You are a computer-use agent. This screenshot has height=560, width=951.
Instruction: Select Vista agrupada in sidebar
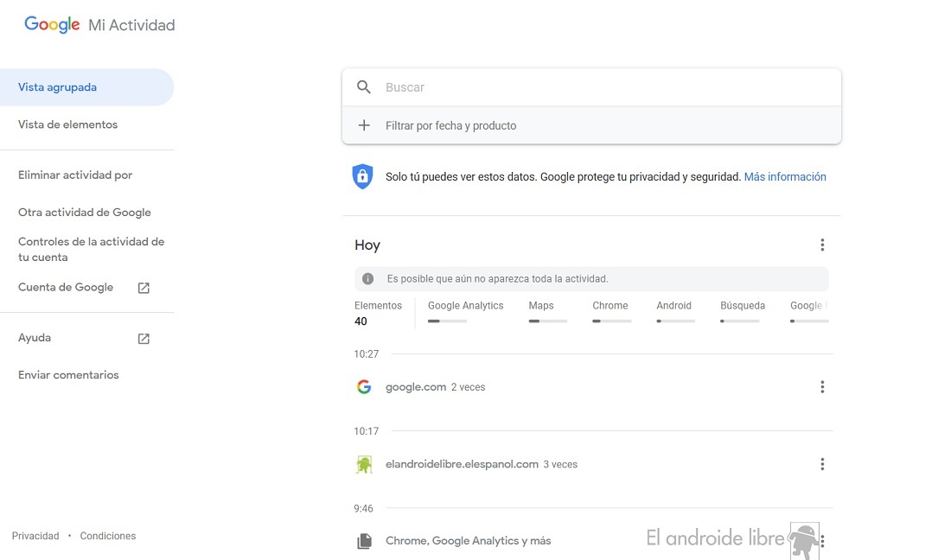(x=57, y=87)
